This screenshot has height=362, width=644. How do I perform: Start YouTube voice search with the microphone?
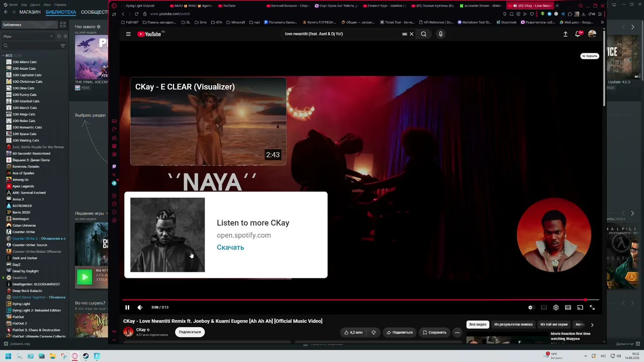(441, 34)
